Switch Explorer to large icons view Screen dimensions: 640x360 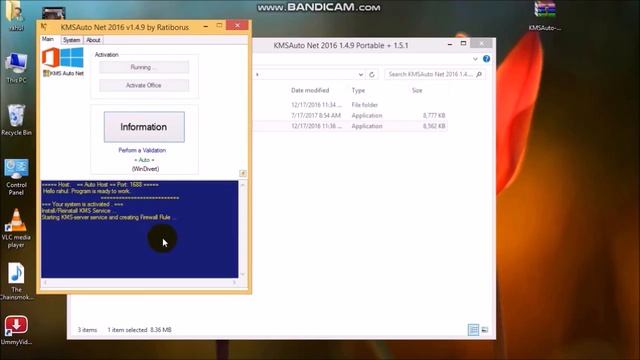coord(485,329)
